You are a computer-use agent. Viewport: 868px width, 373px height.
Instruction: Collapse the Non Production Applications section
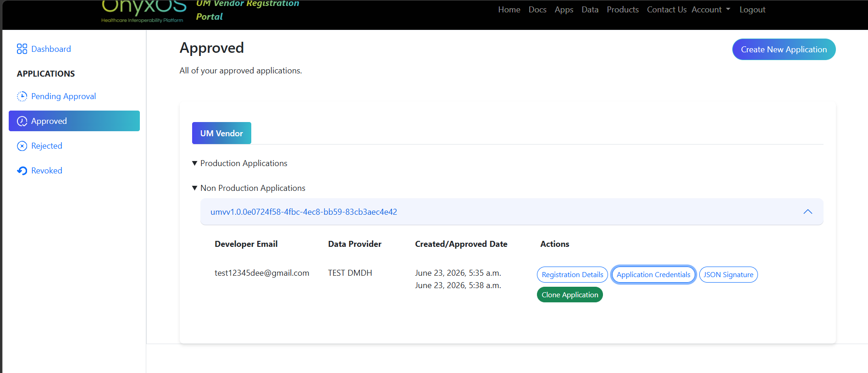(x=249, y=188)
